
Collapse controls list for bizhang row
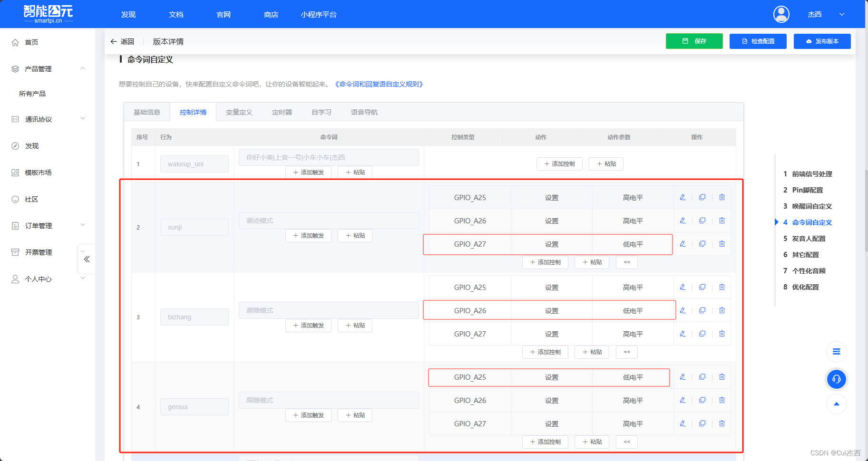point(626,352)
